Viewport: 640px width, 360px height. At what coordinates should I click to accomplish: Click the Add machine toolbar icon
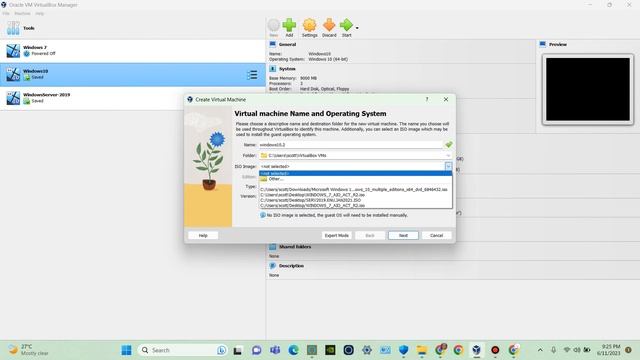coord(289,27)
